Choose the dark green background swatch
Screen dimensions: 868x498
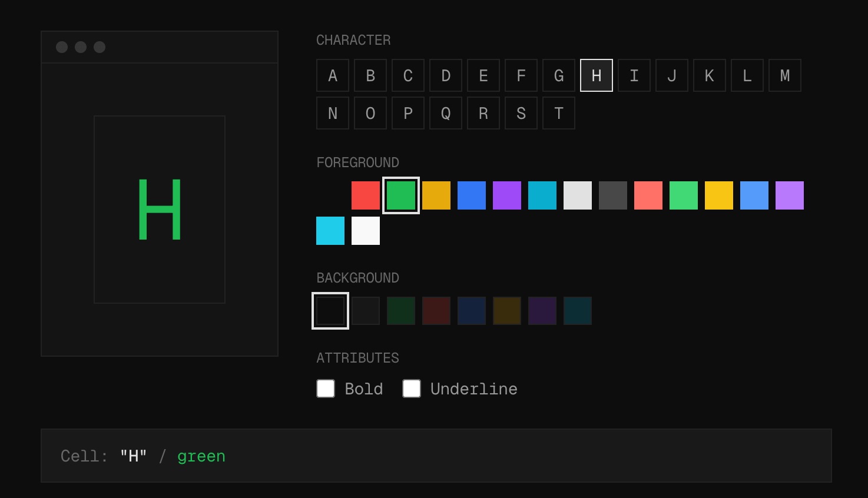pyautogui.click(x=401, y=311)
